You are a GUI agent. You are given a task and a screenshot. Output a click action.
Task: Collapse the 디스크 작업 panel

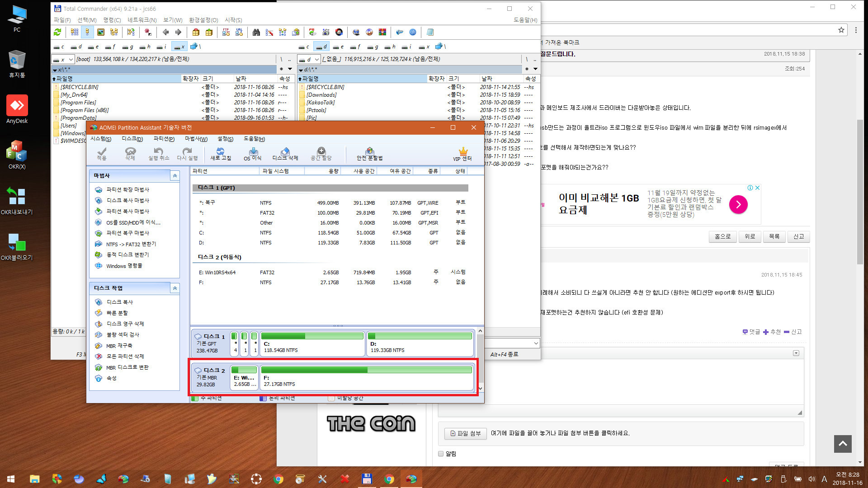coord(175,288)
